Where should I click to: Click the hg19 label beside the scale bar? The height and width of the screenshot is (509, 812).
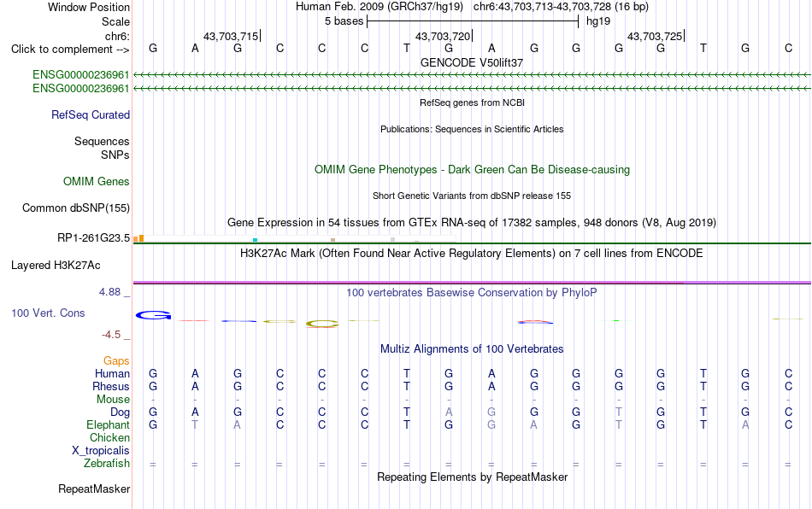pyautogui.click(x=598, y=21)
